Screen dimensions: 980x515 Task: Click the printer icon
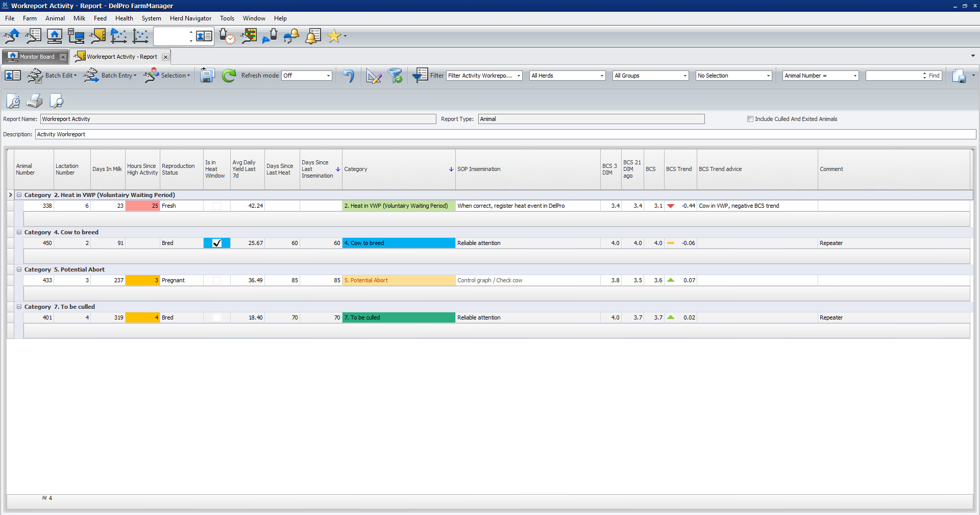34,101
